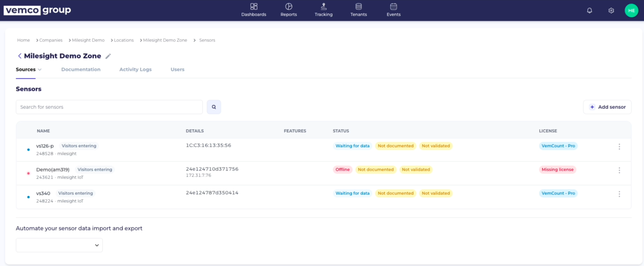Screen dimensions: 644x266
Task: Open the Tenants section
Action: pyautogui.click(x=359, y=10)
